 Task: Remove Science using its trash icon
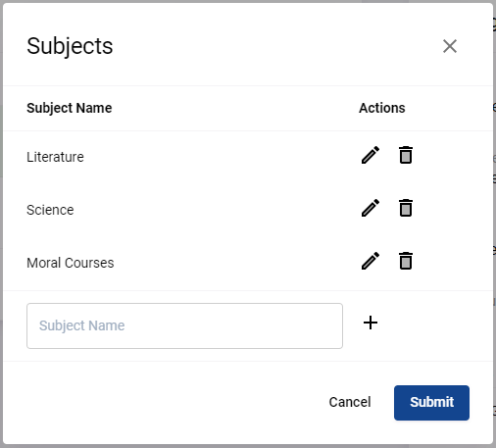(406, 208)
